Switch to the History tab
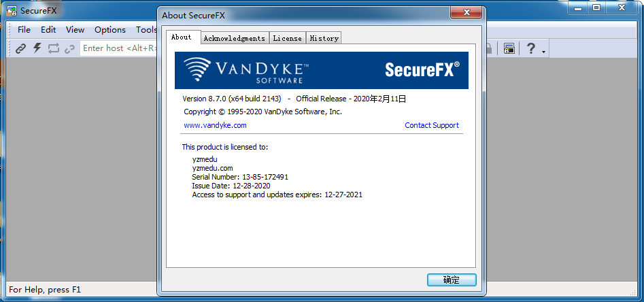The height and width of the screenshot is (302, 644). click(324, 38)
